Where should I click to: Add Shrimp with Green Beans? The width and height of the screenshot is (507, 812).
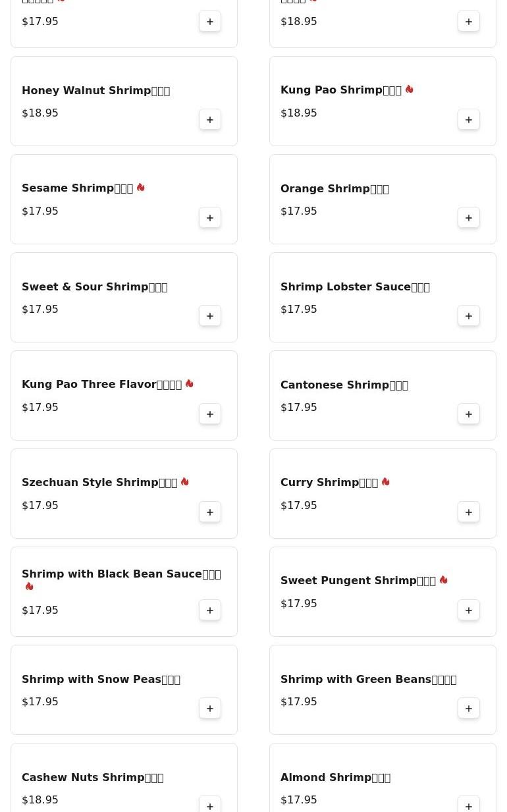click(469, 709)
